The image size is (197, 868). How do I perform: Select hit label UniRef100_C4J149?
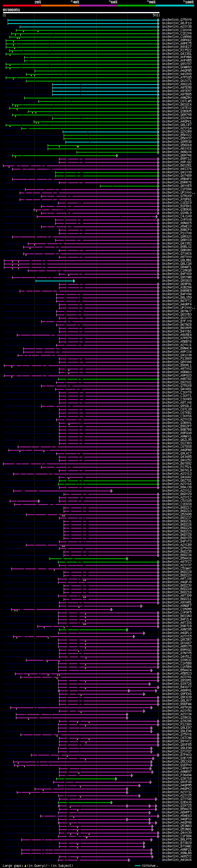pyautogui.click(x=177, y=216)
